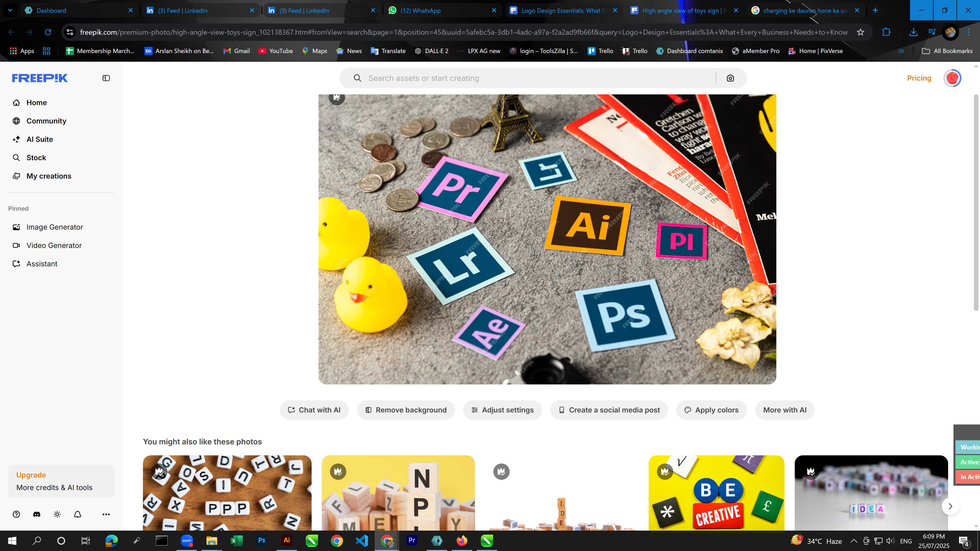This screenshot has height=551, width=980.
Task: Close the WhatsApp tab
Action: point(494,10)
